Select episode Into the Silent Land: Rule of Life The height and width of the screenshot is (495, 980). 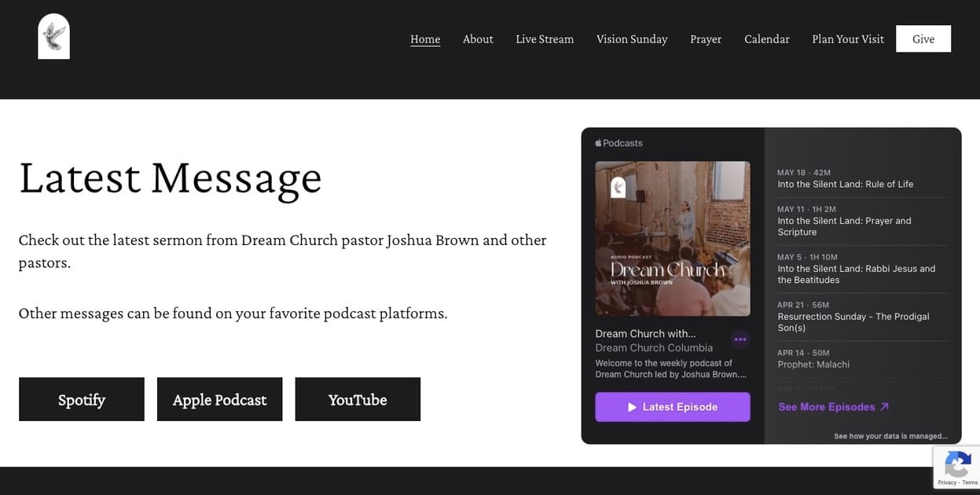[x=845, y=184]
